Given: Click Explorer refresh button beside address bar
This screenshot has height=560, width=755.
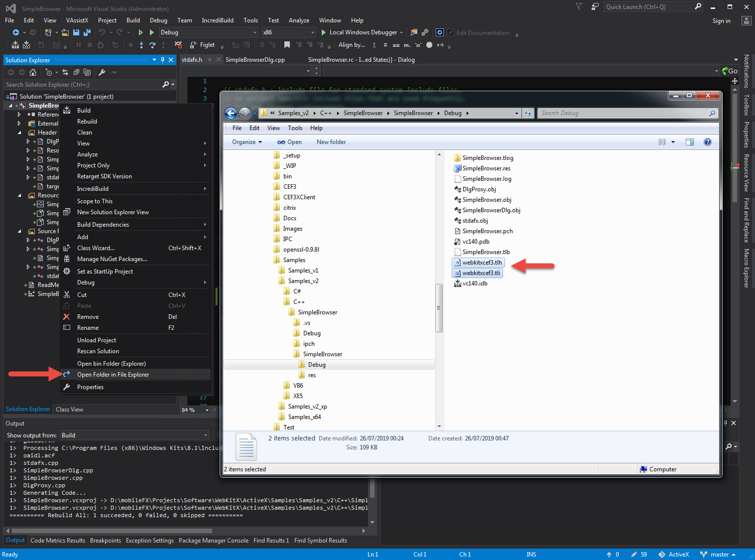Looking at the screenshot, I should click(528, 113).
